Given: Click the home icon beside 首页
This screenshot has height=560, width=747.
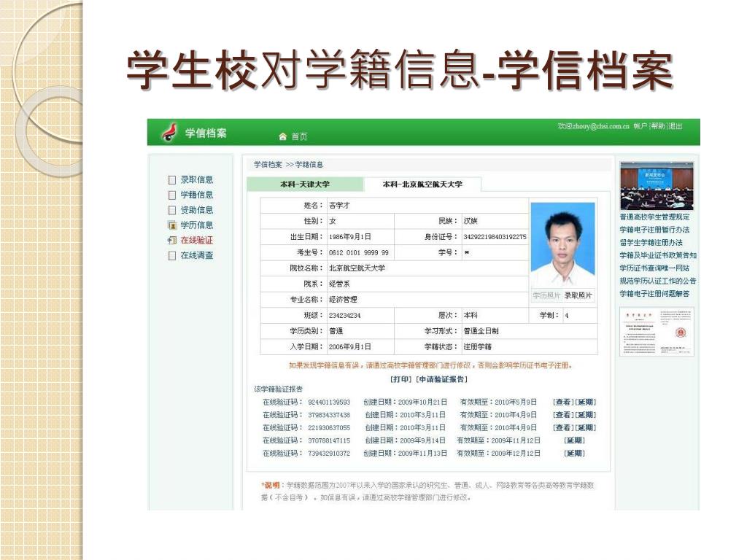Looking at the screenshot, I should 282,136.
